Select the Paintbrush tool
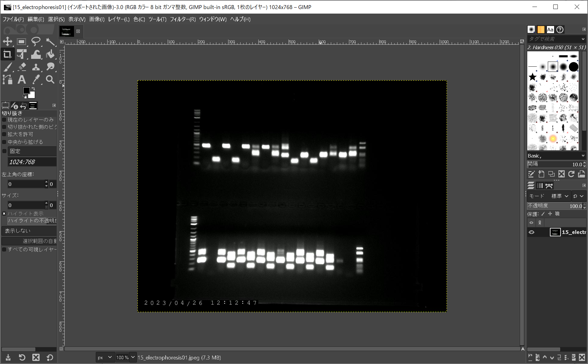The image size is (588, 364). (x=8, y=67)
